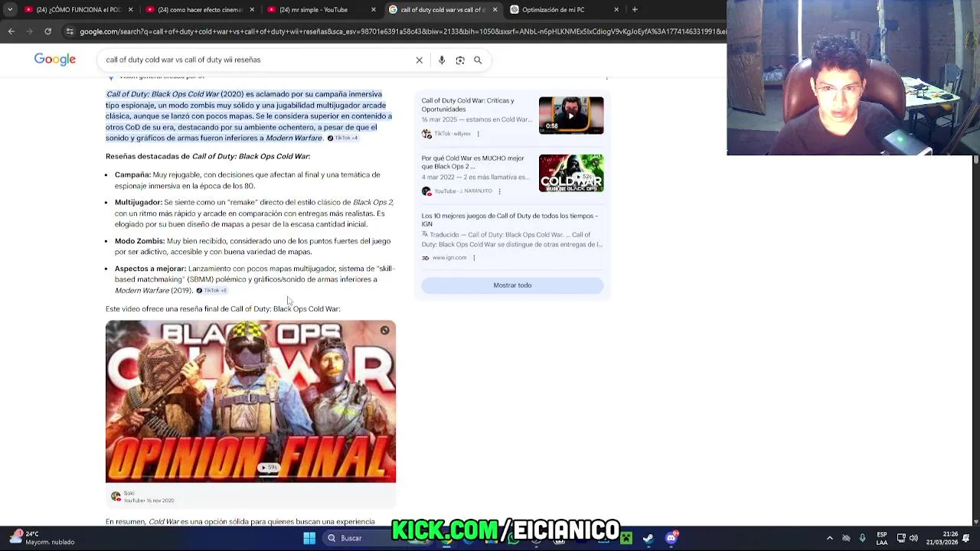Select the 'Aspectos a mejorar:' bullet heading
This screenshot has height=551, width=980.
pyautogui.click(x=150, y=269)
